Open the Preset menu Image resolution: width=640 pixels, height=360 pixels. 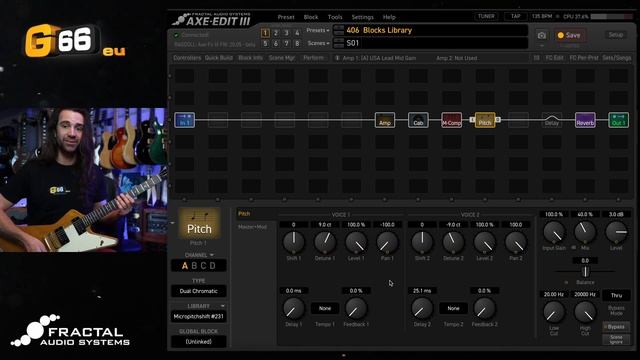click(x=286, y=17)
